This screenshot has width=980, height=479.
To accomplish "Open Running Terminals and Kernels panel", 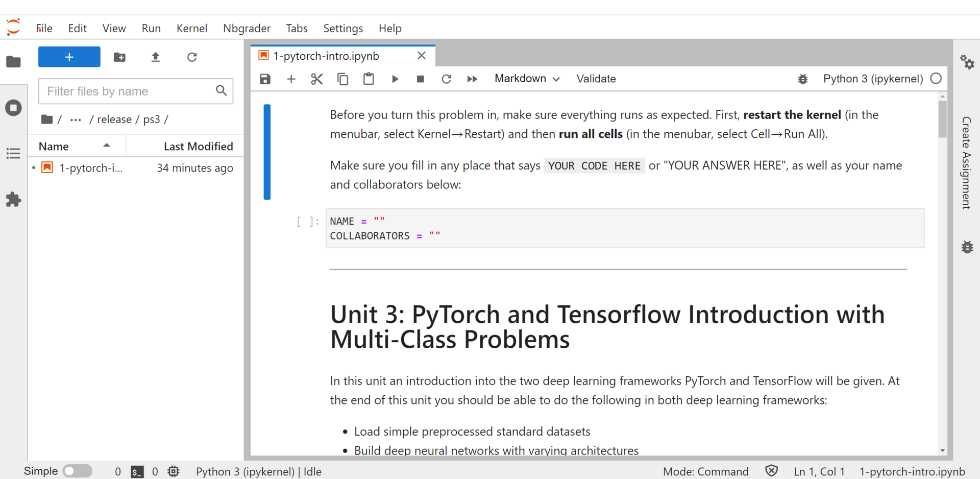I will click(x=14, y=108).
